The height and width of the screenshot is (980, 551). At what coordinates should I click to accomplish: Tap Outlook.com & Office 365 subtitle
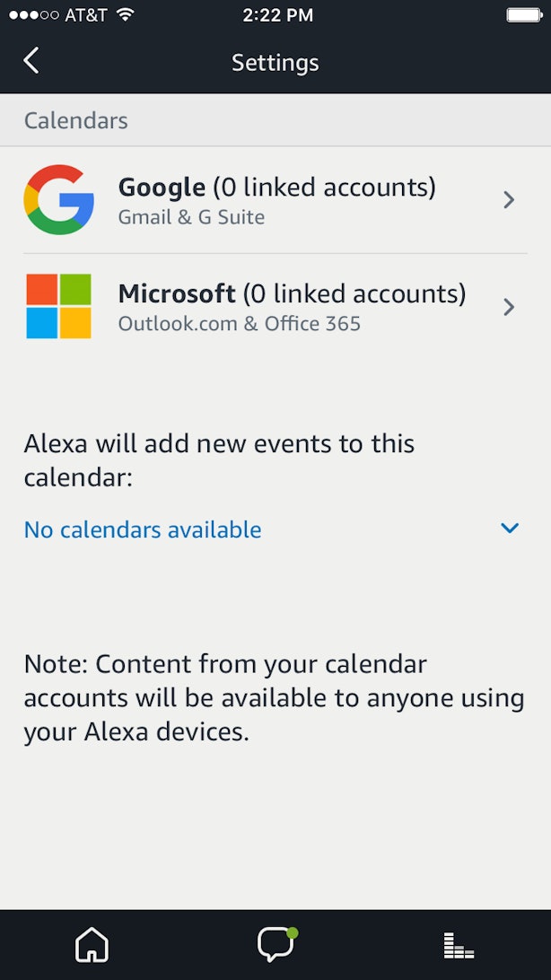[240, 324]
